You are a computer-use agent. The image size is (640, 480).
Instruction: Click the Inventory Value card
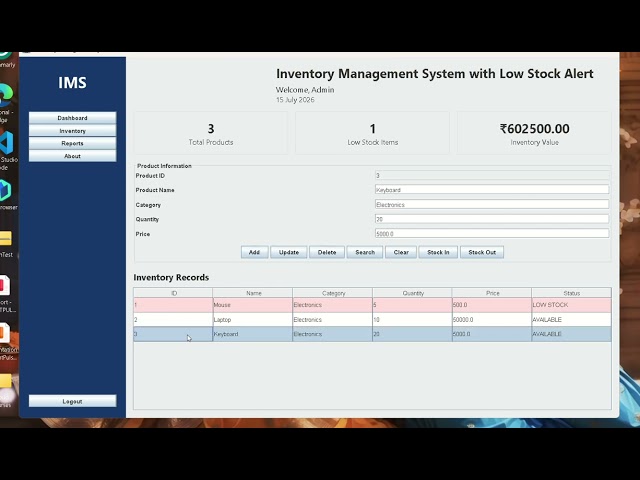534,133
